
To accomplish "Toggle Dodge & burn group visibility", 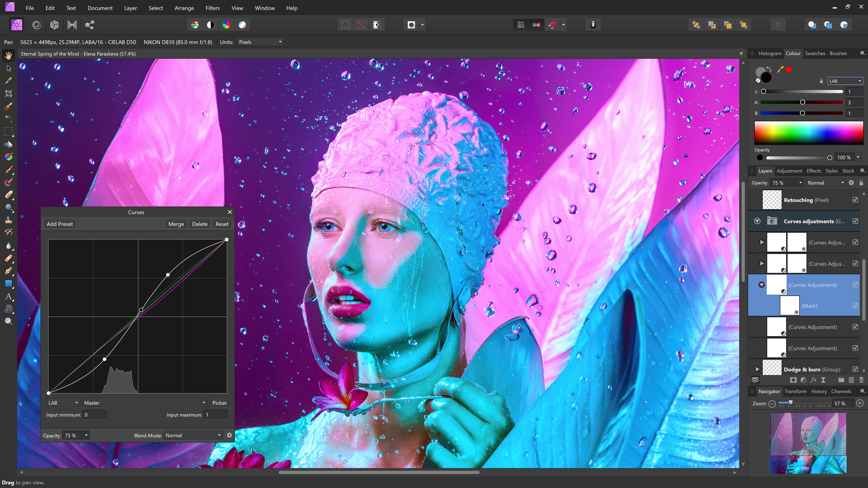I will [x=855, y=369].
